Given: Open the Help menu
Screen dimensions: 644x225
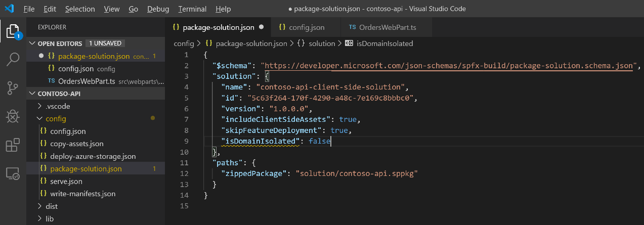Looking at the screenshot, I should click(x=223, y=9).
